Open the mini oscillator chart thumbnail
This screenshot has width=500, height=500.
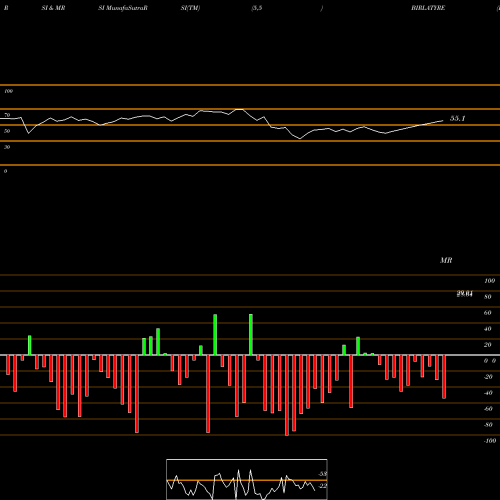click(247, 479)
